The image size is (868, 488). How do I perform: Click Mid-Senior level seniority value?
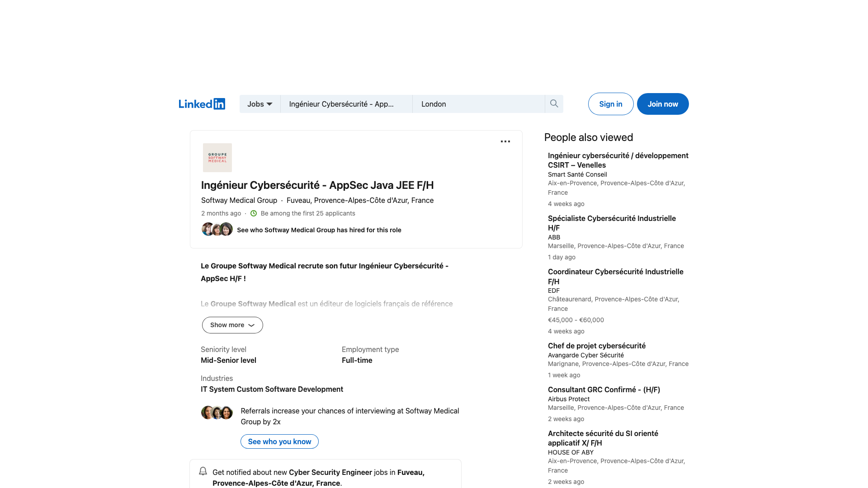pyautogui.click(x=228, y=360)
